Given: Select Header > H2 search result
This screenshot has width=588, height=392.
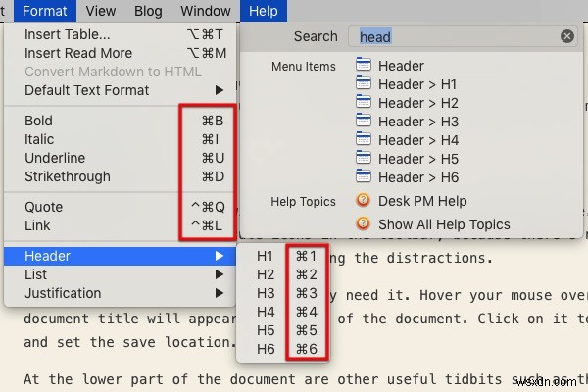Looking at the screenshot, I should [418, 103].
